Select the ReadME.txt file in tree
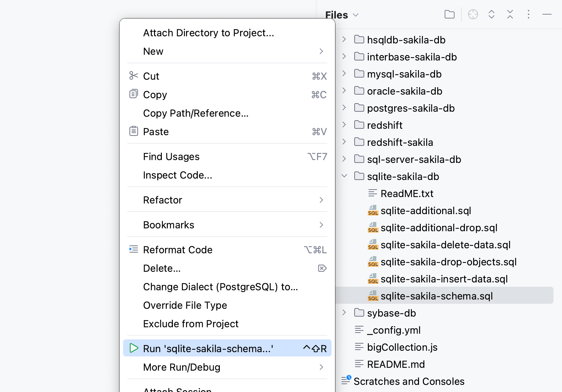Screen dimensions: 562x392 [x=407, y=194]
